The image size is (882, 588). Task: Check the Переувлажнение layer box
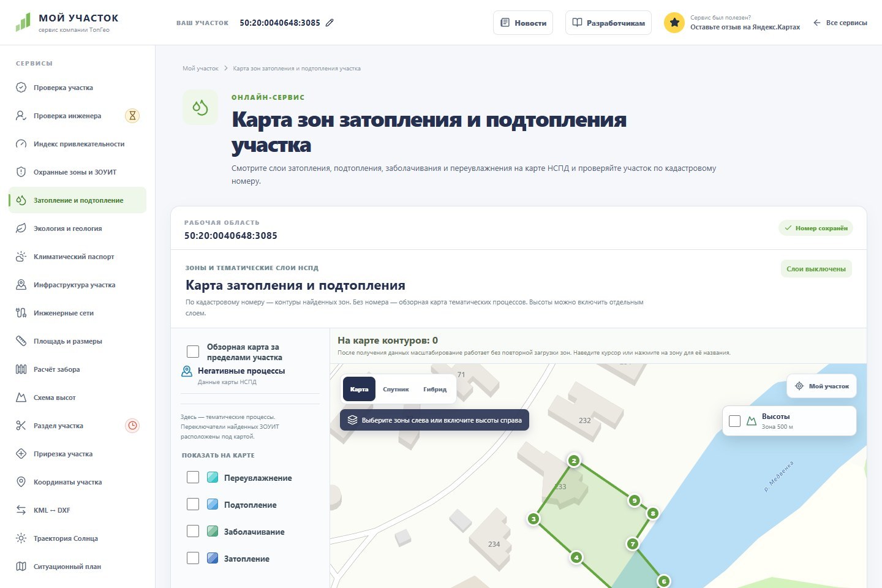193,477
